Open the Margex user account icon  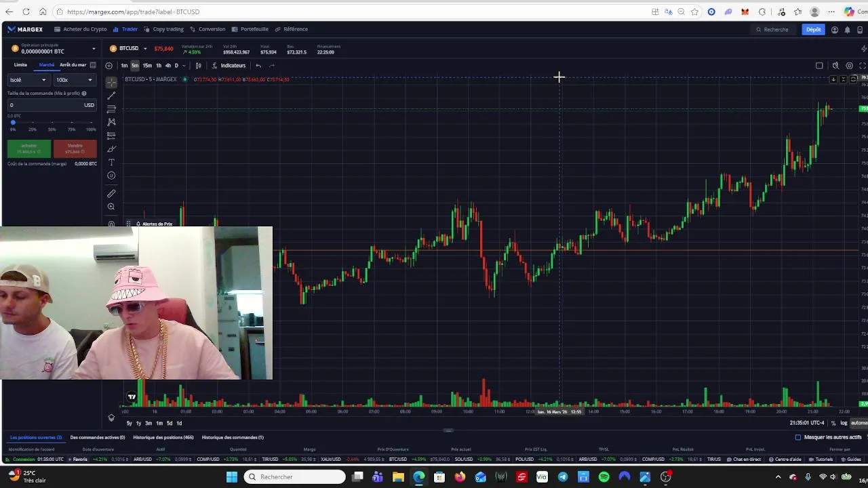click(835, 30)
